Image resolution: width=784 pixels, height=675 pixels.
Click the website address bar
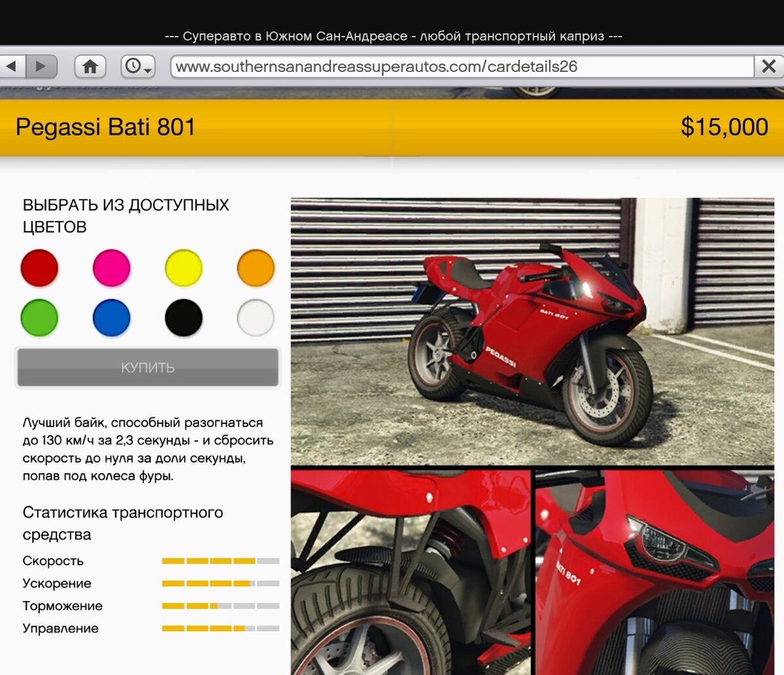463,67
